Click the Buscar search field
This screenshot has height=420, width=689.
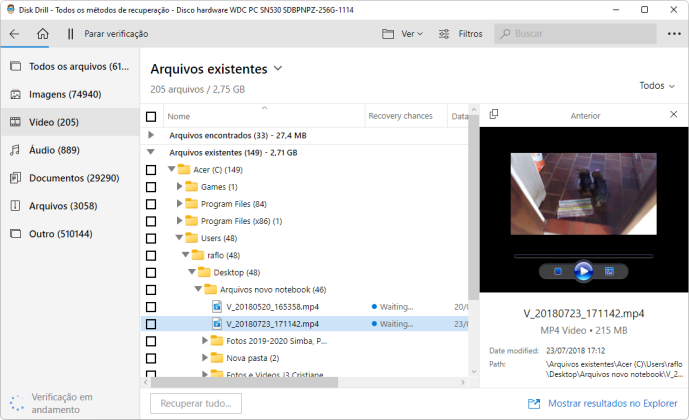[575, 34]
